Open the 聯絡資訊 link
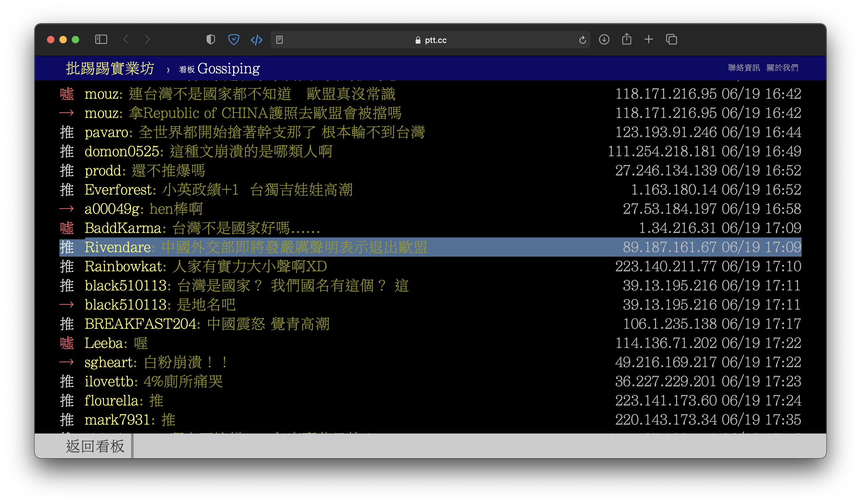 click(x=744, y=68)
